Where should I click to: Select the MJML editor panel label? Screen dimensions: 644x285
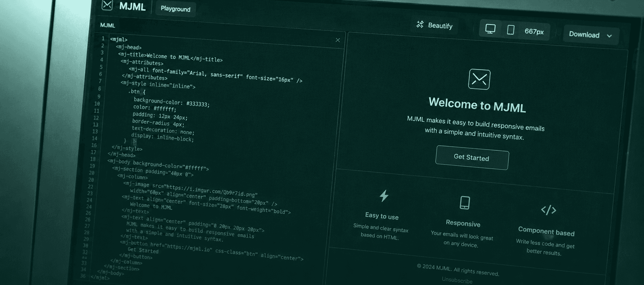pyautogui.click(x=108, y=25)
